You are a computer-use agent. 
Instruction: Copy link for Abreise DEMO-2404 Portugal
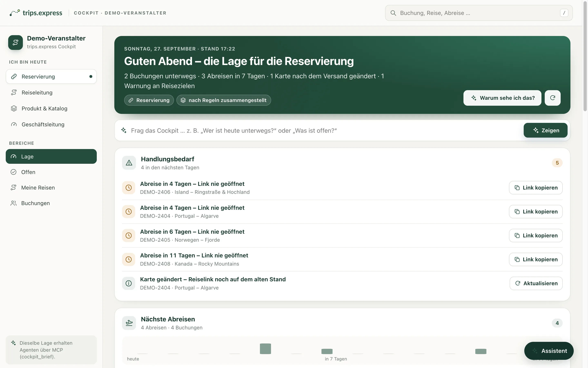536,212
